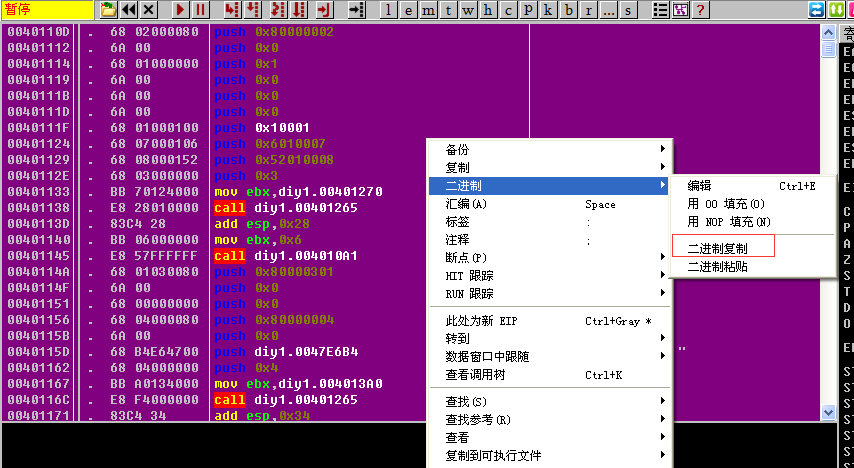Choose 用 00 填充(O) in the submenu
This screenshot has height=468, width=854.
[x=752, y=204]
